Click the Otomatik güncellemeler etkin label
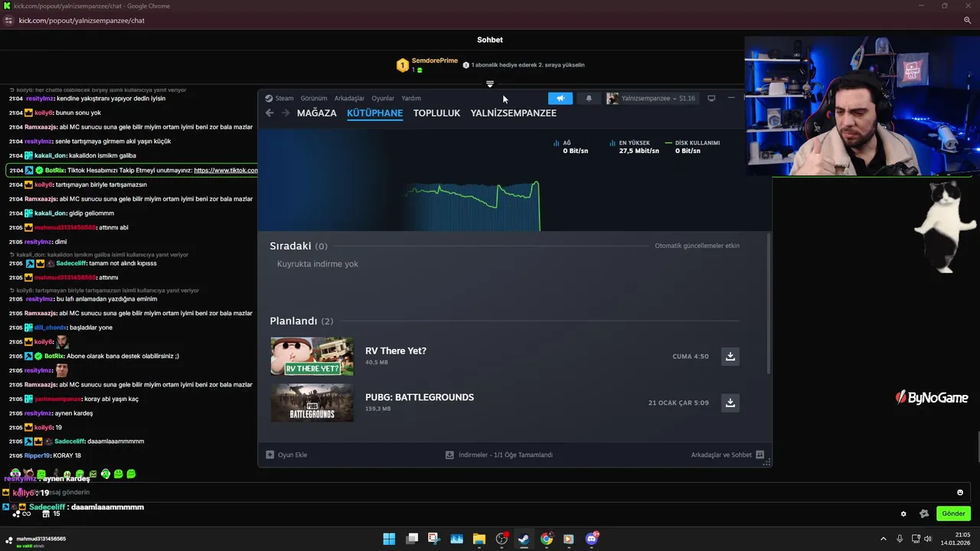This screenshot has width=980, height=551. pos(697,246)
